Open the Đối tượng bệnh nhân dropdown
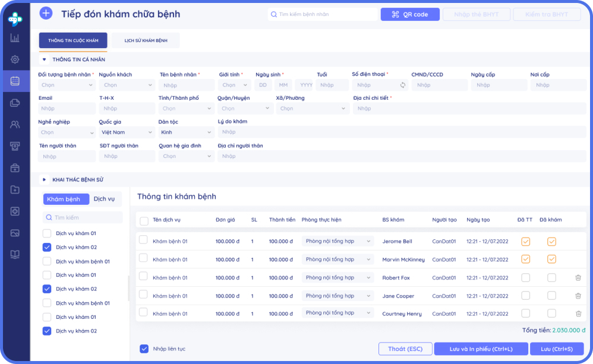Screen dimensions: 593x364 click(x=67, y=85)
